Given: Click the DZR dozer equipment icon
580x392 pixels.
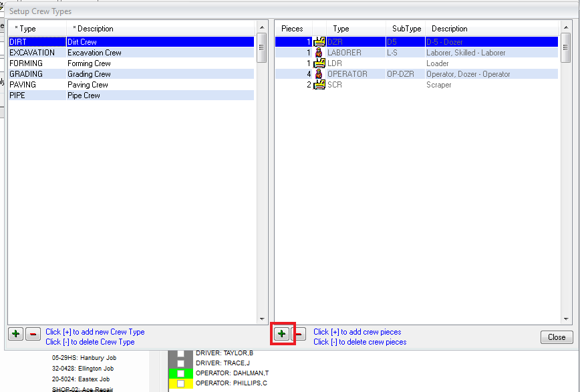Looking at the screenshot, I should coord(319,41).
